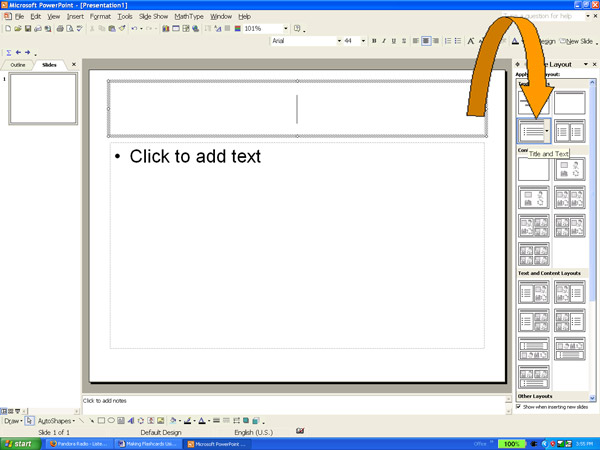Click the MathType left arrow icon
The height and width of the screenshot is (450, 600).
tap(18, 52)
